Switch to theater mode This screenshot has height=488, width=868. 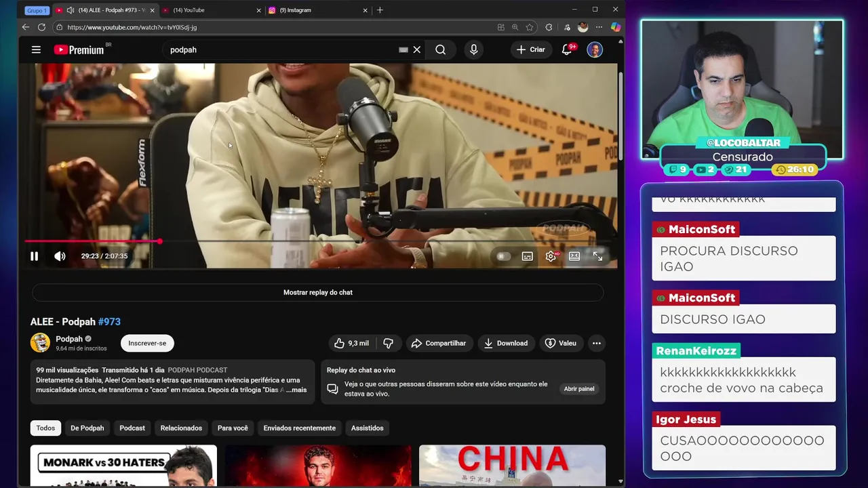[574, 256]
